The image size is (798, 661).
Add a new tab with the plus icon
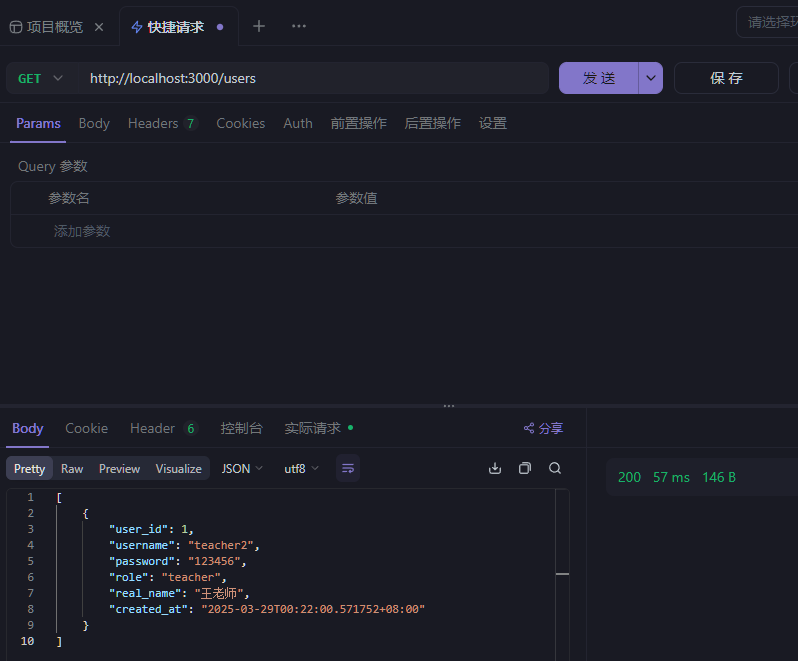[259, 26]
